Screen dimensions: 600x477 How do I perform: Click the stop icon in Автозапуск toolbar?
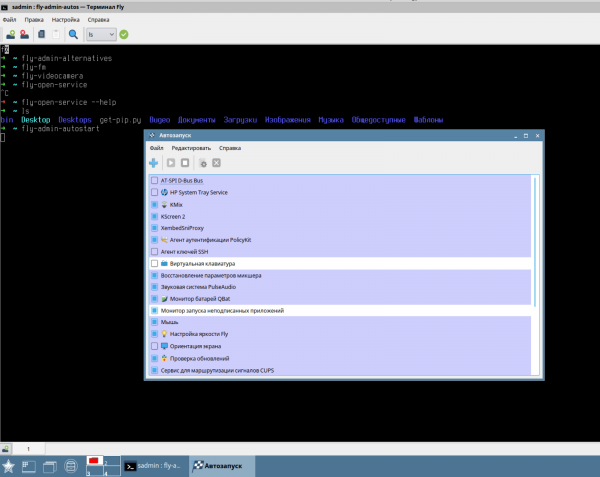click(185, 162)
